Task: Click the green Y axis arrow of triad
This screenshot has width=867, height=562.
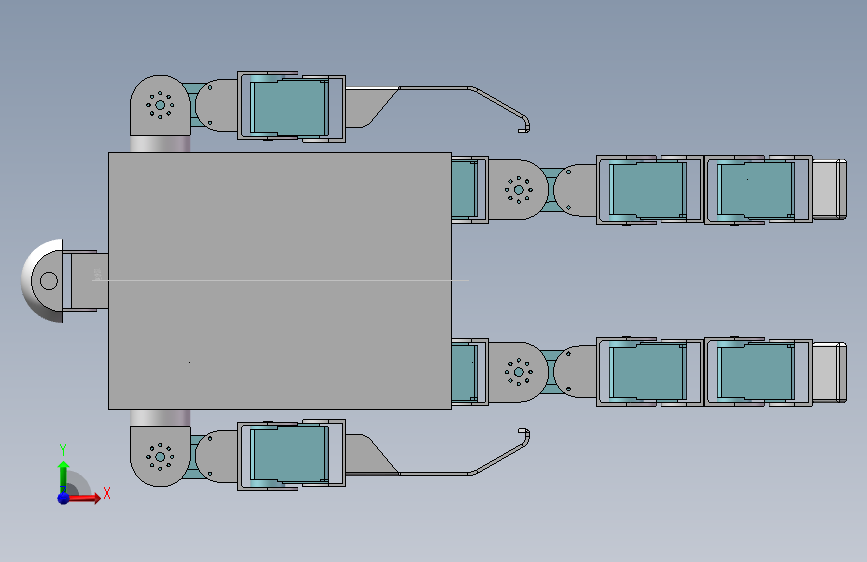Action: [x=64, y=476]
